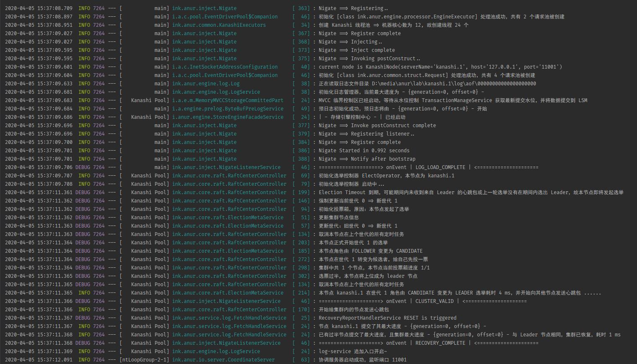Screen dimensions: 637x364
Task: Select the line number '[ 388]'
Action: point(301,159)
